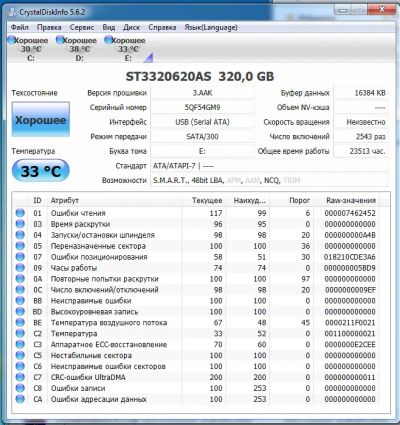This screenshot has width=400, height=425.
Task: Click status orb for C3 Аппаратное ECC-восстановление
Action: tap(20, 344)
